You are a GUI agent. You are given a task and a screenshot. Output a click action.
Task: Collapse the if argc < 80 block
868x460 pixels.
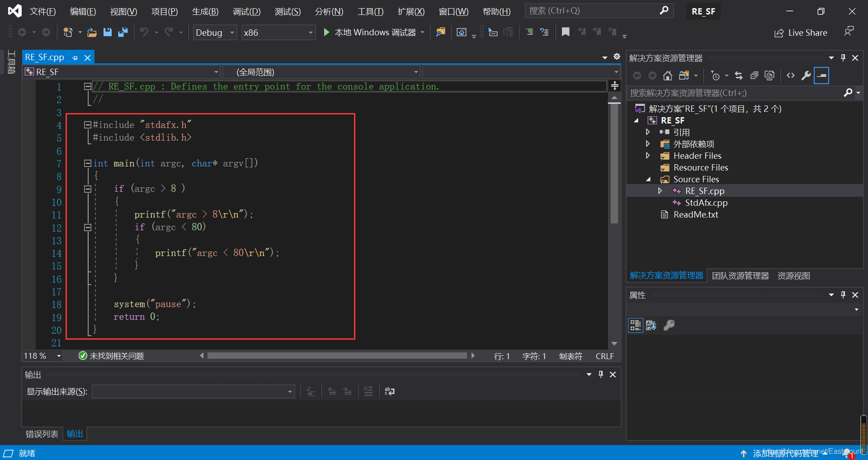[88, 228]
